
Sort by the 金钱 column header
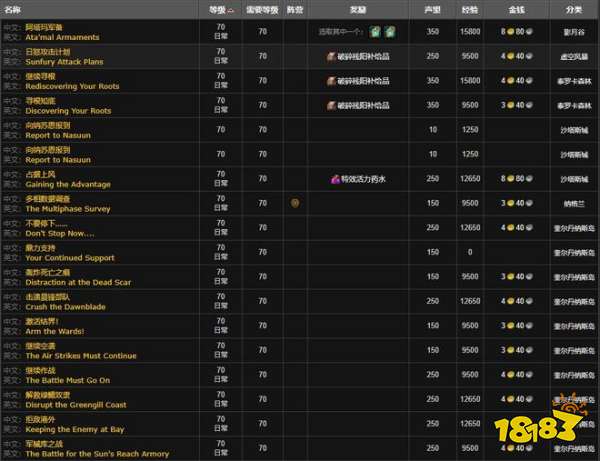[514, 9]
